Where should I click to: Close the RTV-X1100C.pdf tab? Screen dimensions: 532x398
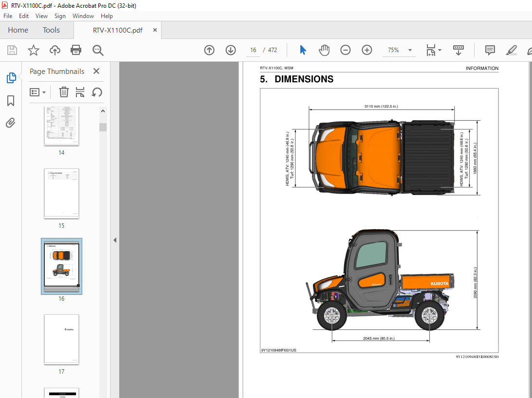(x=155, y=30)
